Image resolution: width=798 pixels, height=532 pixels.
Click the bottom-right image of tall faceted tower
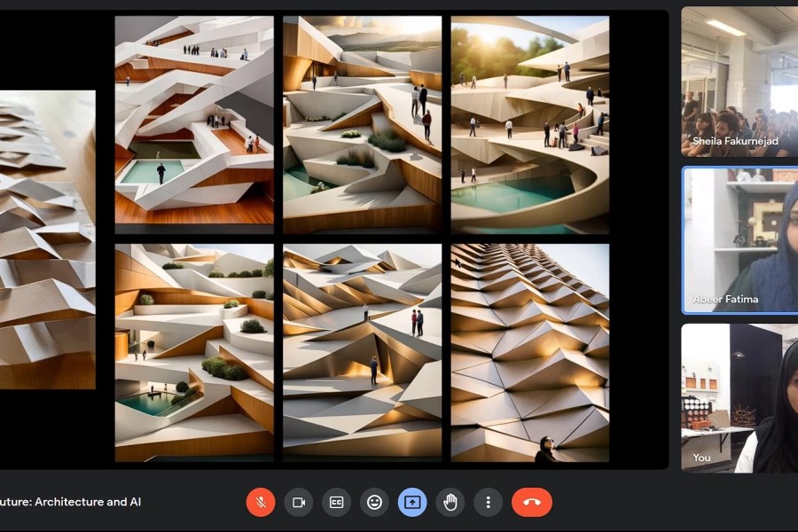[x=529, y=352]
